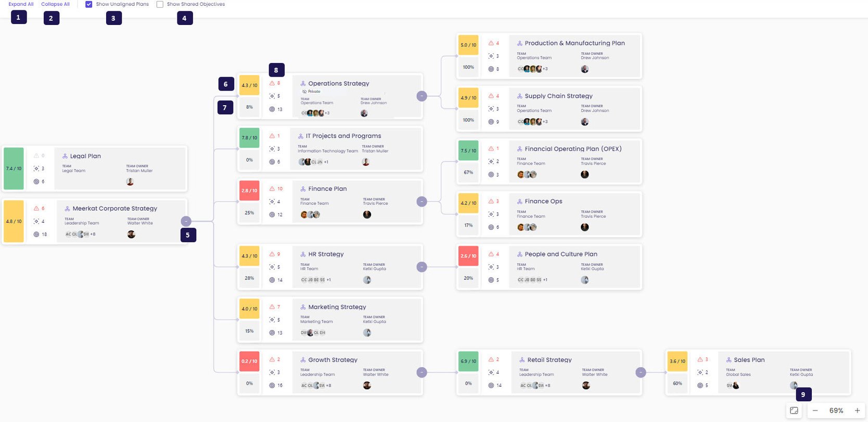Collapse the Retail Strategy branch
The height and width of the screenshot is (422, 868).
pyautogui.click(x=641, y=372)
